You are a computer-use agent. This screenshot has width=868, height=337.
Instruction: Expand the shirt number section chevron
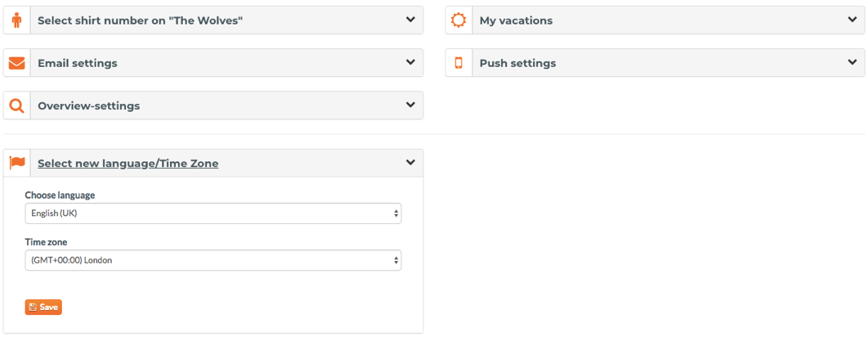coord(410,20)
